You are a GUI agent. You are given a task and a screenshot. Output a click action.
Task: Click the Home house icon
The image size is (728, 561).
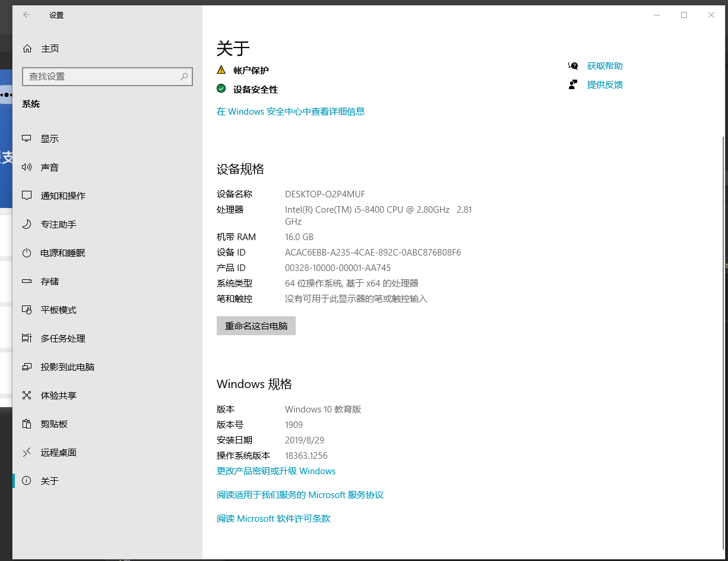point(27,49)
